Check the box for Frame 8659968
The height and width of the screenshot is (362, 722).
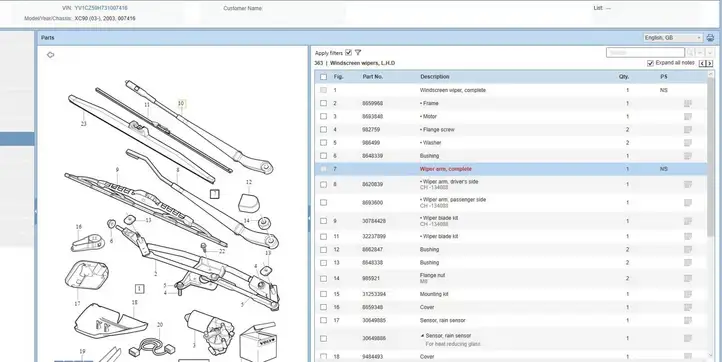(323, 104)
